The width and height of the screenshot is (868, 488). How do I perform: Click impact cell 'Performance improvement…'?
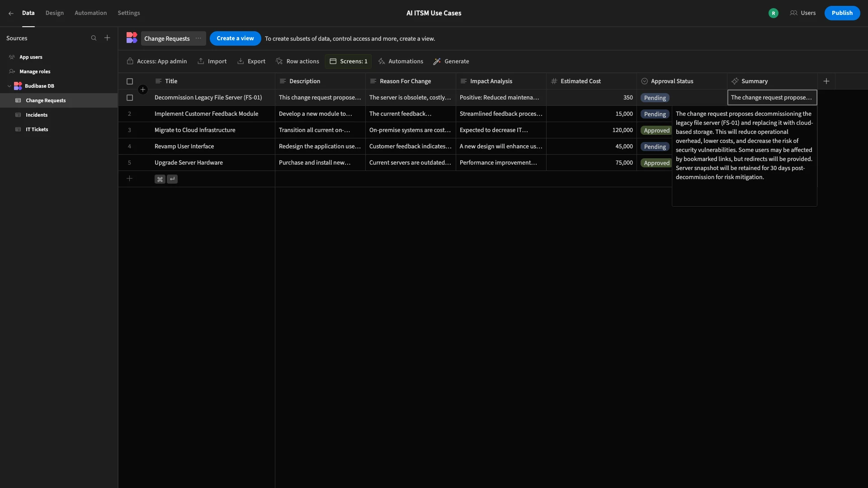tap(501, 163)
